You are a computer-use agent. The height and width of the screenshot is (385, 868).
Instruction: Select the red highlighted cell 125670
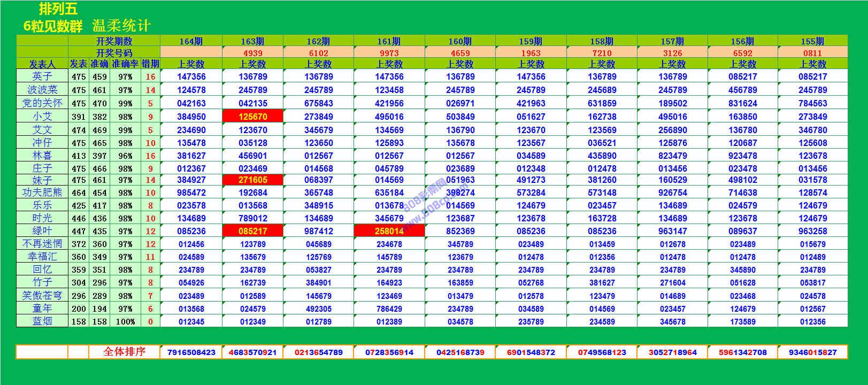pos(252,117)
